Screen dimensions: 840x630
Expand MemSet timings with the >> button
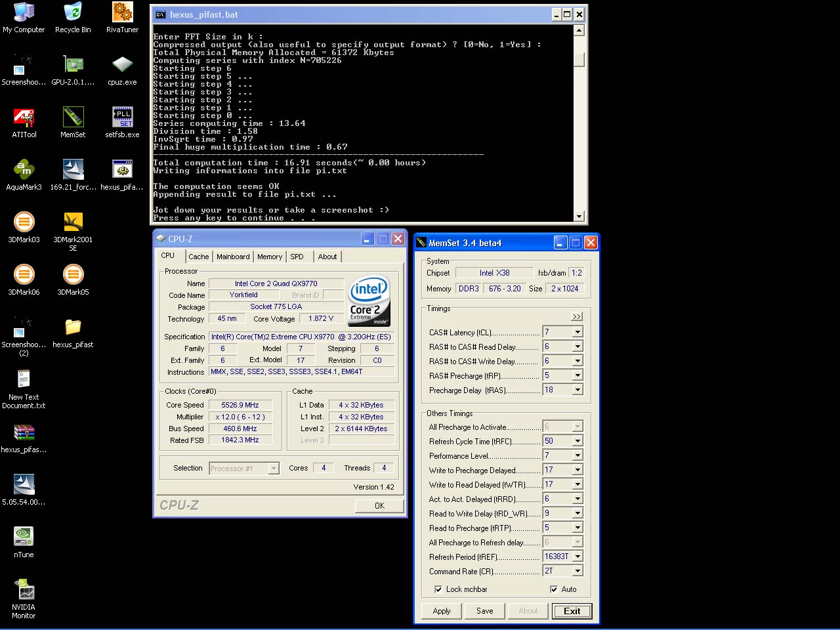pyautogui.click(x=577, y=316)
